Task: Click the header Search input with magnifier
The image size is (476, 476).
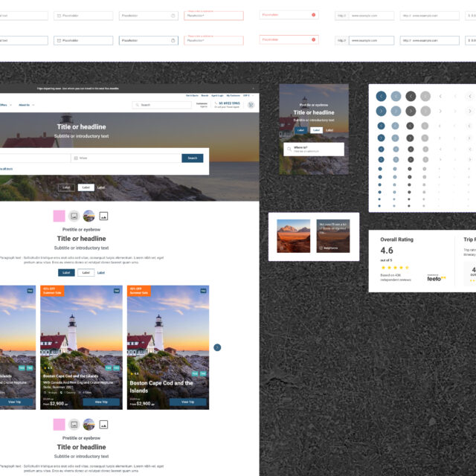Action: [x=162, y=105]
